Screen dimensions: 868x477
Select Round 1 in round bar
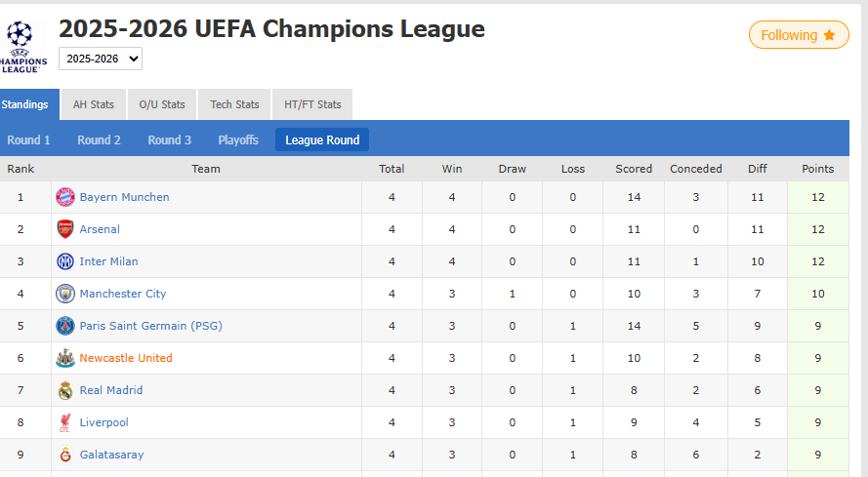(x=29, y=139)
